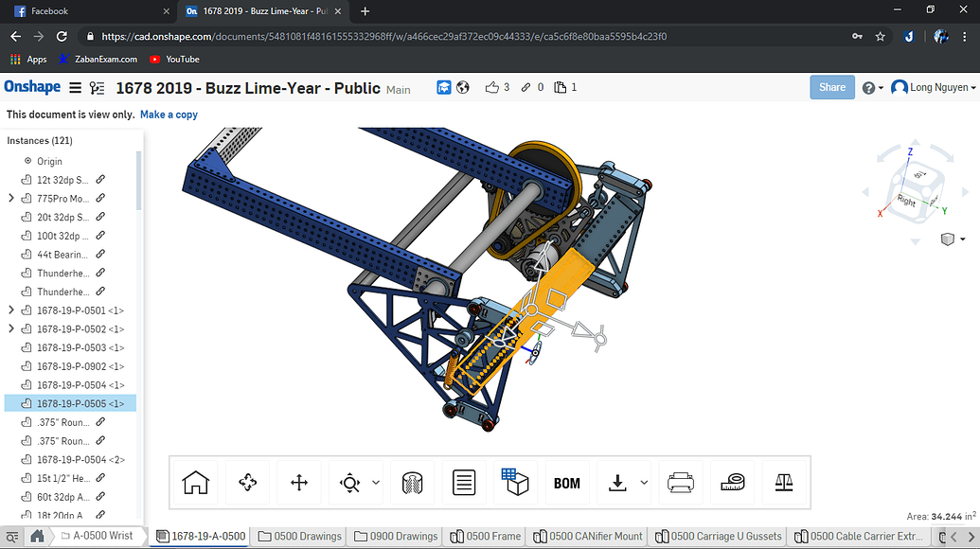Open the BOM table
The width and height of the screenshot is (980, 549).
566,483
